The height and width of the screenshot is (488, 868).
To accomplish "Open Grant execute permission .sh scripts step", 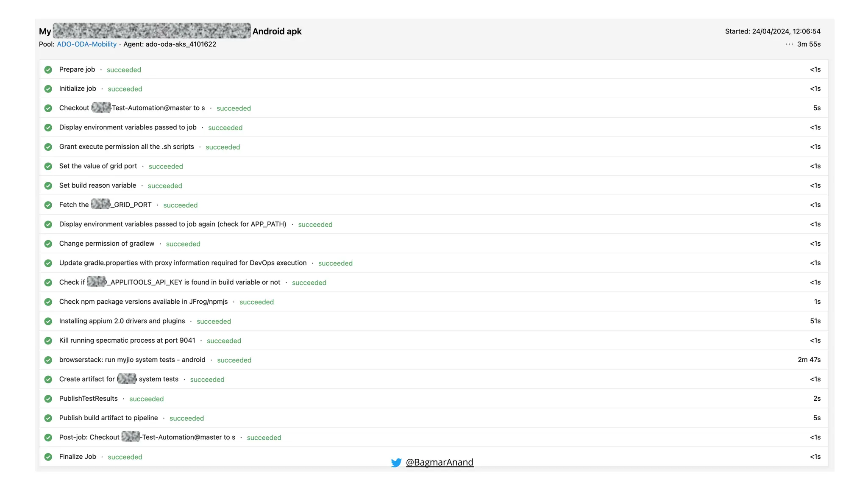I will (126, 147).
